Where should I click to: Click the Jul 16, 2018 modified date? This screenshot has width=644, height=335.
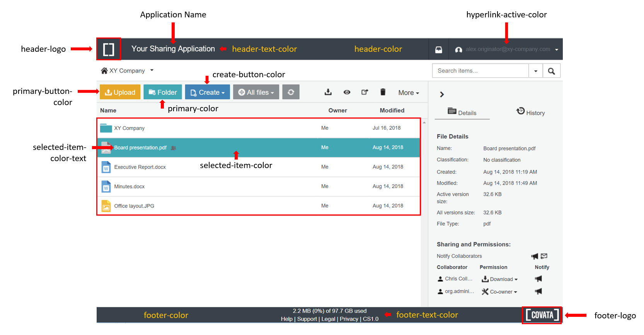click(x=387, y=128)
